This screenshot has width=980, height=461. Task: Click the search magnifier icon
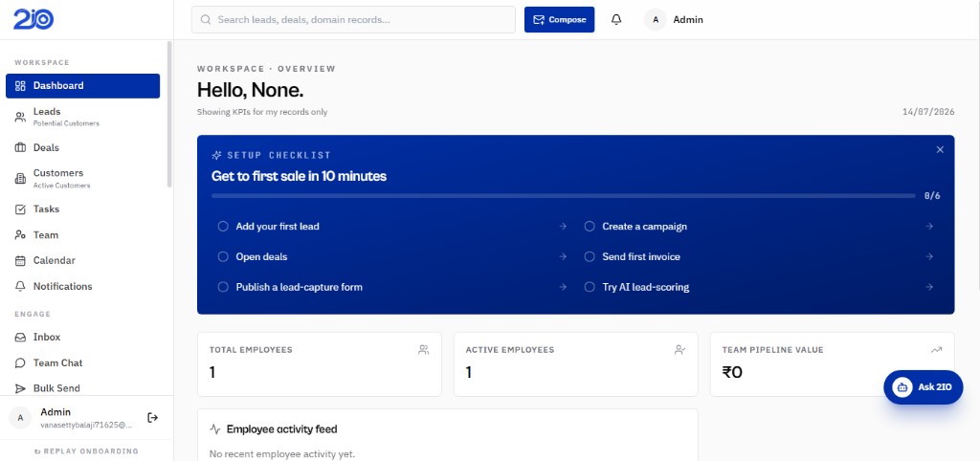(205, 19)
